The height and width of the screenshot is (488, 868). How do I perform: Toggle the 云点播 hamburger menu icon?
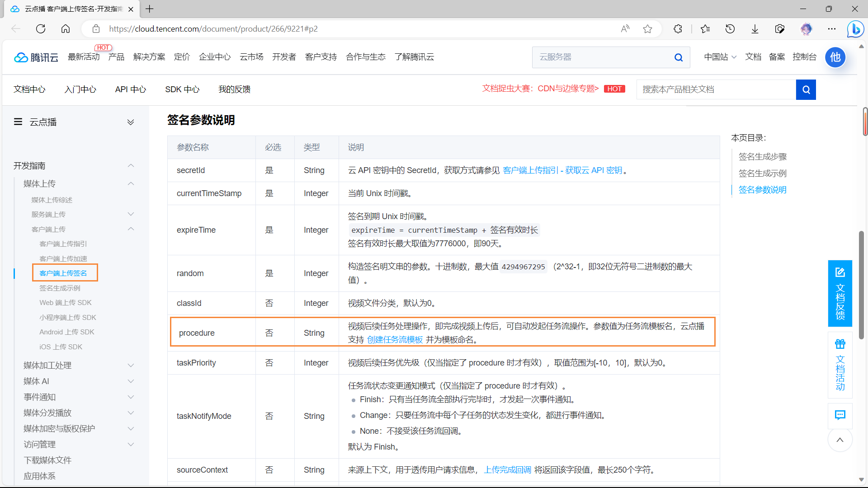coord(18,122)
